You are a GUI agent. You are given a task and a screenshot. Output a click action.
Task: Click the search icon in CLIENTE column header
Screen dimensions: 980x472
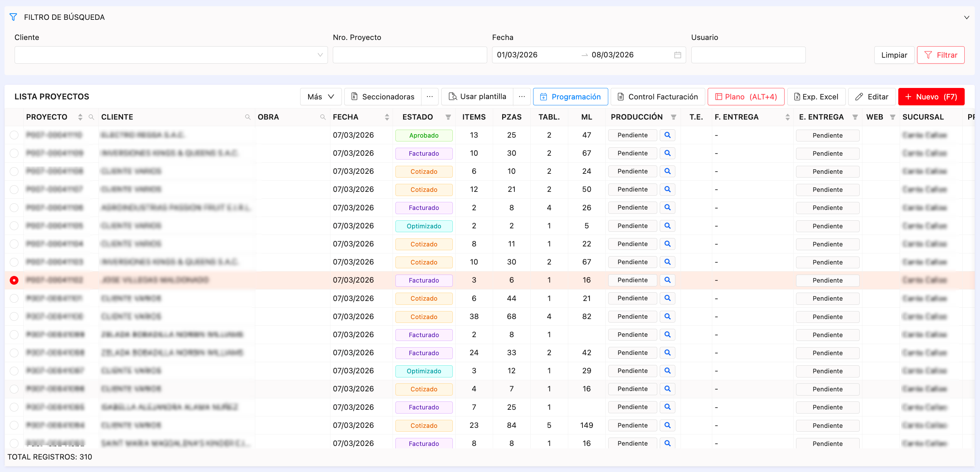(x=248, y=117)
